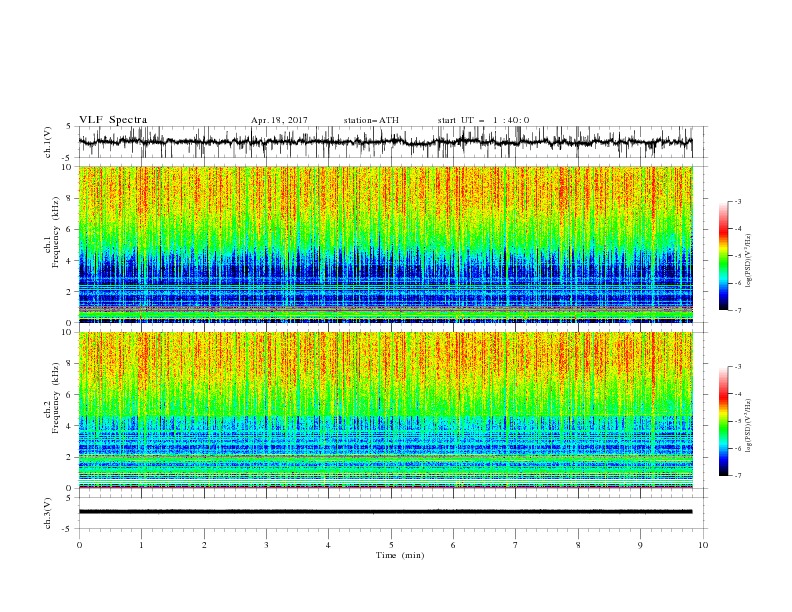Click inside the ch.2 spectrogram panel
792x612 pixels.
[x=385, y=410]
